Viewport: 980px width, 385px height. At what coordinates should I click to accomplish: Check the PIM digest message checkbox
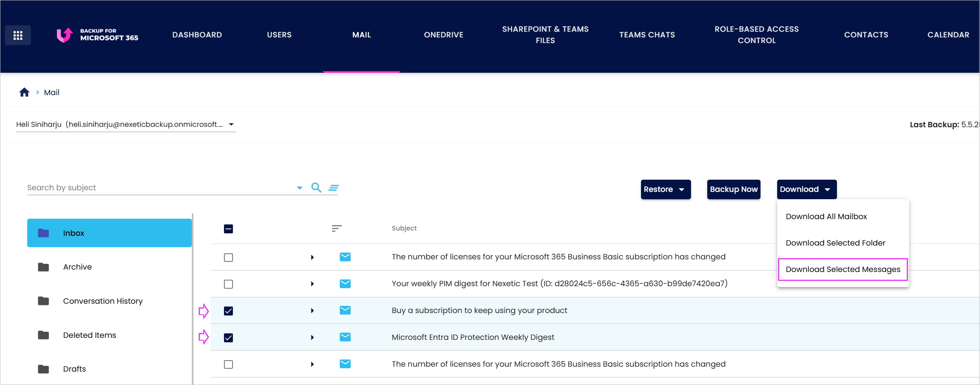click(228, 284)
